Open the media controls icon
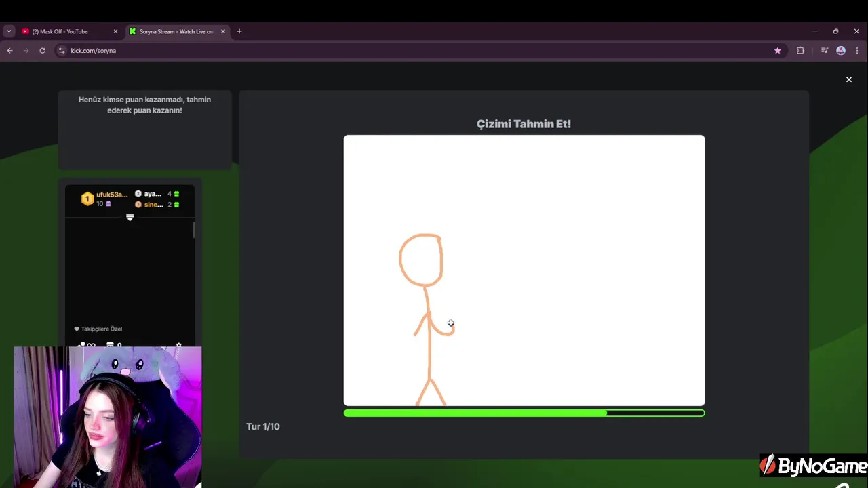This screenshot has height=488, width=868. point(825,50)
